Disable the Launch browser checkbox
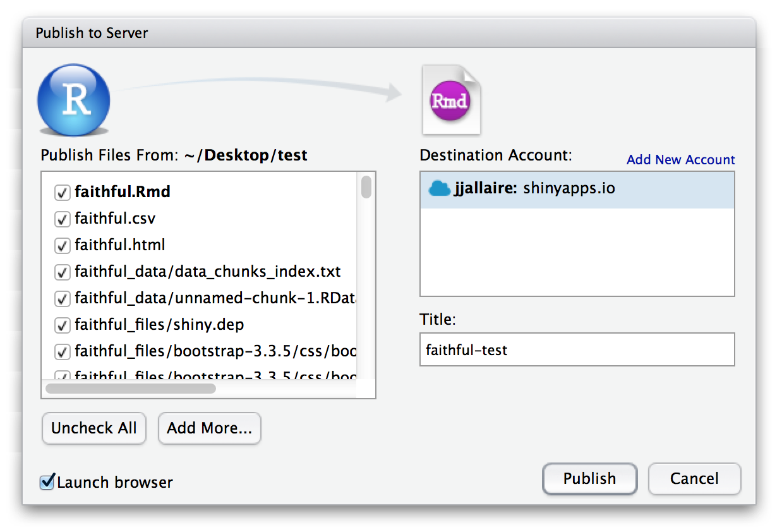 click(47, 482)
